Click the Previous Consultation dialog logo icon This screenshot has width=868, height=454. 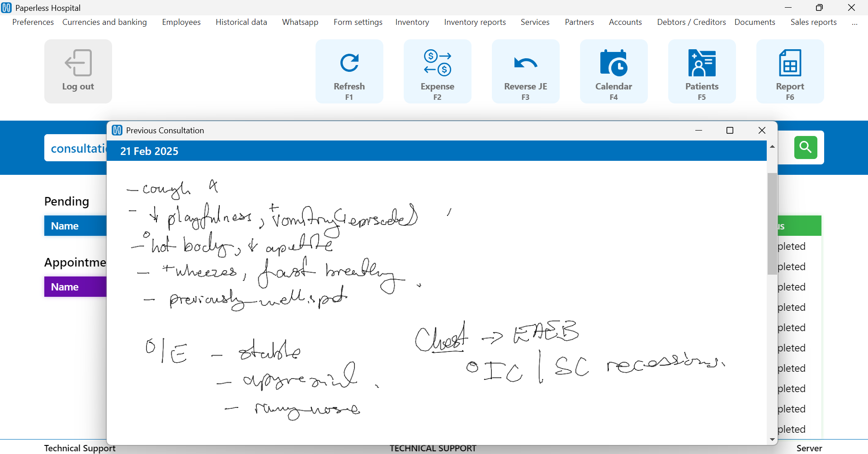tap(117, 130)
